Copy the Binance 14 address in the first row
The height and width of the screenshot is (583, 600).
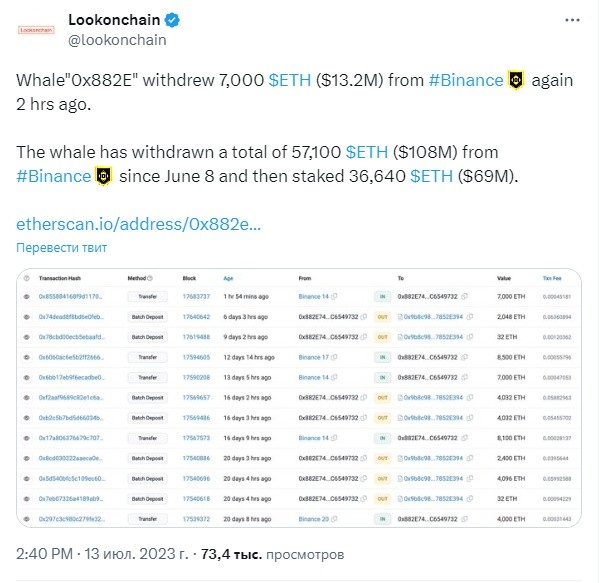coord(334,296)
